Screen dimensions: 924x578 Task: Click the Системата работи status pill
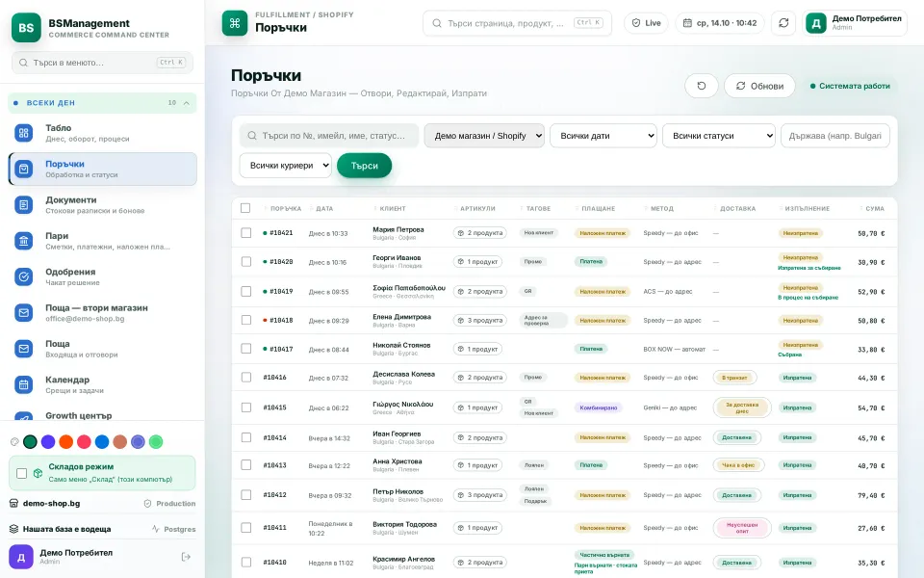(850, 86)
